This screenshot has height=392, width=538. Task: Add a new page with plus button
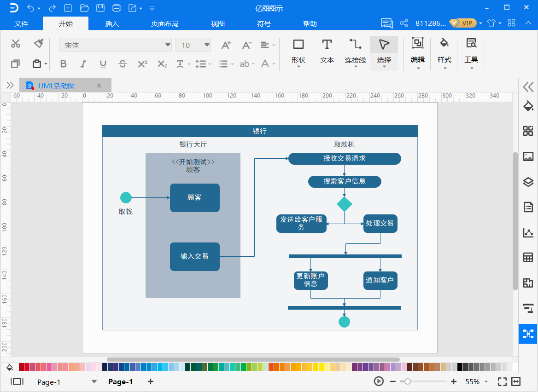(151, 381)
